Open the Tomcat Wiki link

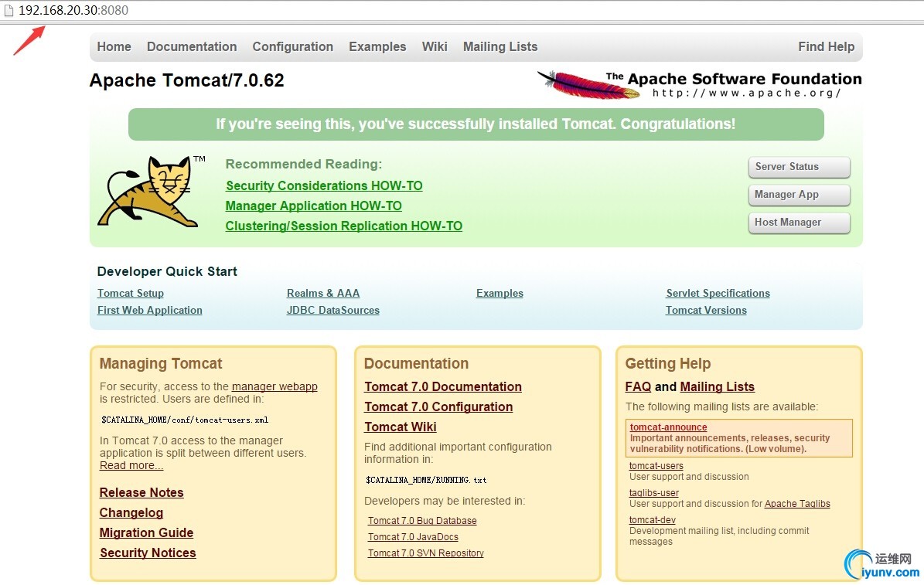[400, 427]
